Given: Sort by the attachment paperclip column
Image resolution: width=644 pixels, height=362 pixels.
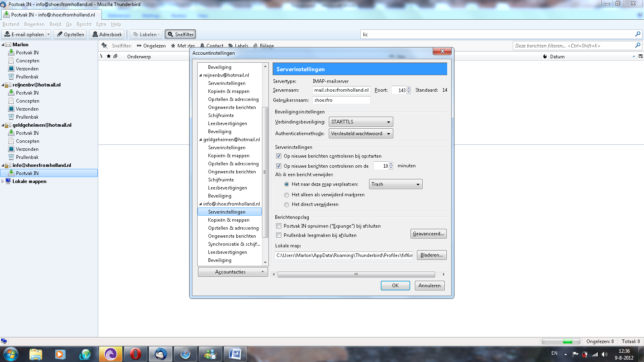Looking at the screenshot, I should [116, 56].
